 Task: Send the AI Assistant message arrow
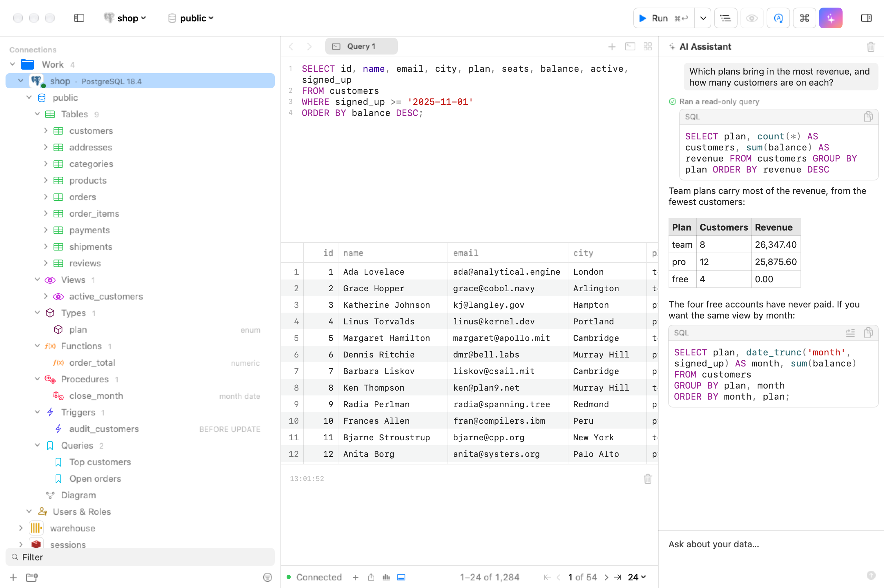871,575
